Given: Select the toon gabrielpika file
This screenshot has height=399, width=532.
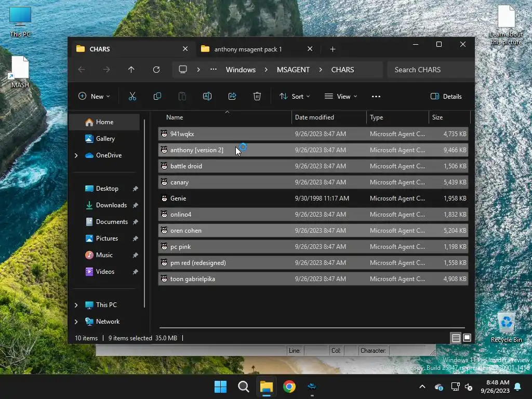Looking at the screenshot, I should point(313,279).
